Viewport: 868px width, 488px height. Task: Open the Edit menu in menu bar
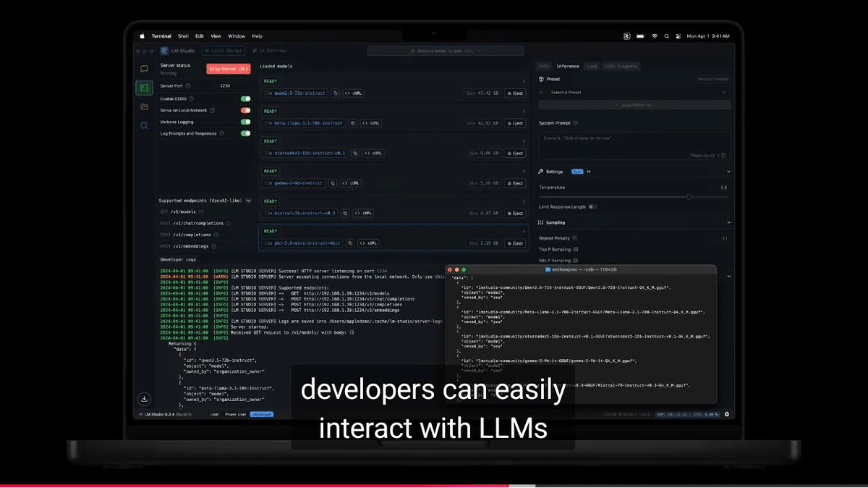point(199,36)
